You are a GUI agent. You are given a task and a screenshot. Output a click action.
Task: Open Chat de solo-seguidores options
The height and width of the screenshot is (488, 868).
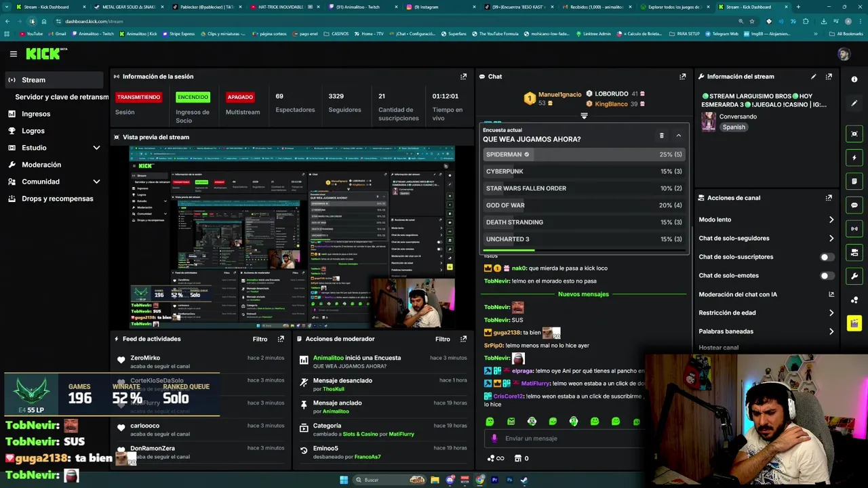tap(766, 239)
